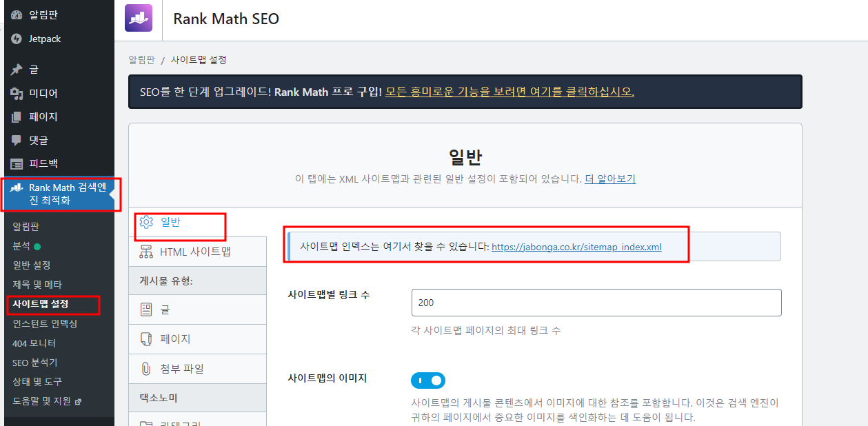The width and height of the screenshot is (868, 426).
Task: Click the Rank Math purple logo icon
Action: 139,19
